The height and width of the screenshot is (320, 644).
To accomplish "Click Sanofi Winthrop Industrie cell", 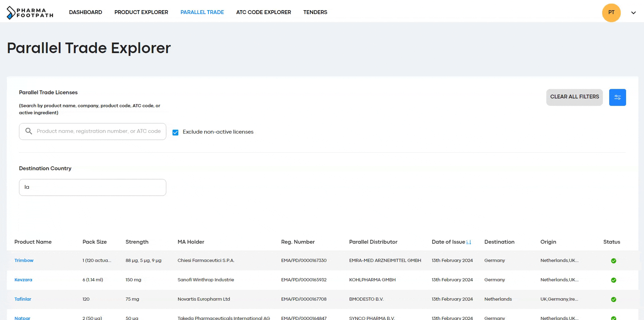I will 206,280.
